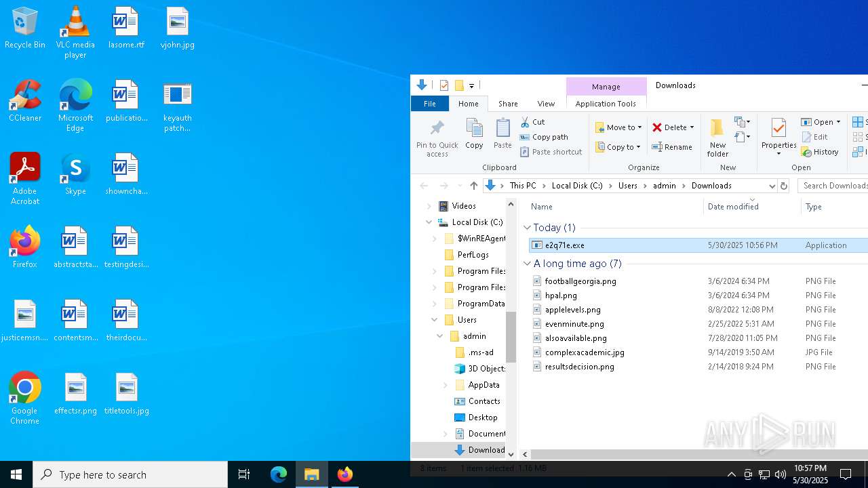Click Paste shortcut in ribbon
Viewport: 868px width, 488px height.
551,152
